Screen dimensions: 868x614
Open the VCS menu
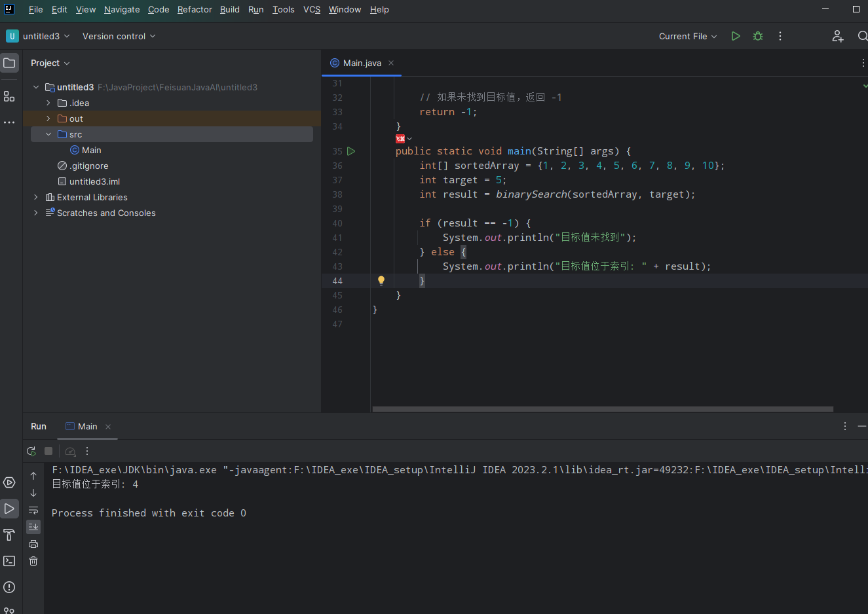312,9
